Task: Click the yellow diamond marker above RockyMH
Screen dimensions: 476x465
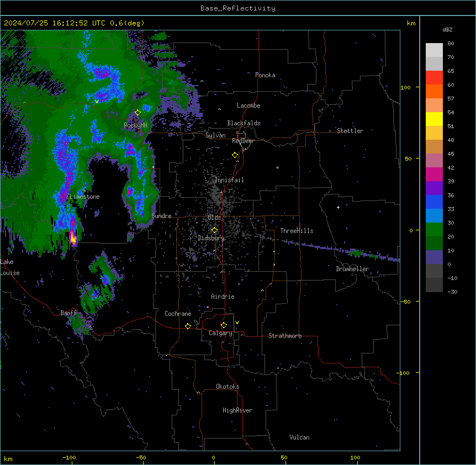Action: [137, 113]
